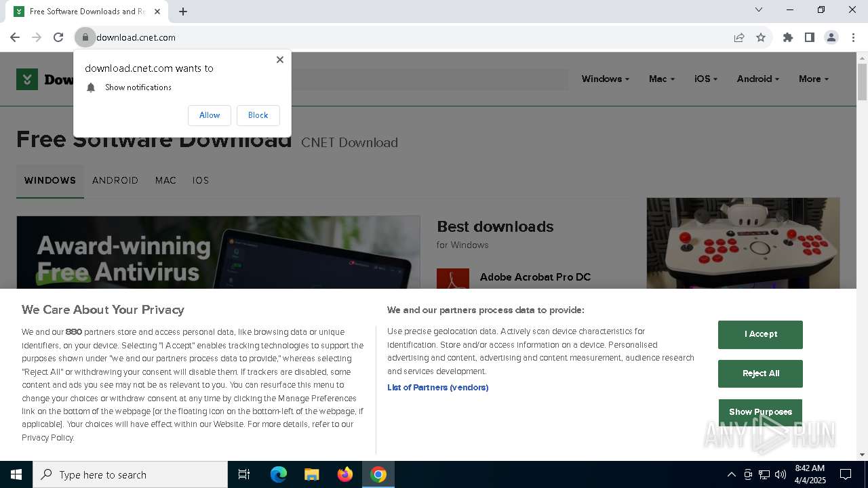Expand the Android navigation menu

(757, 79)
